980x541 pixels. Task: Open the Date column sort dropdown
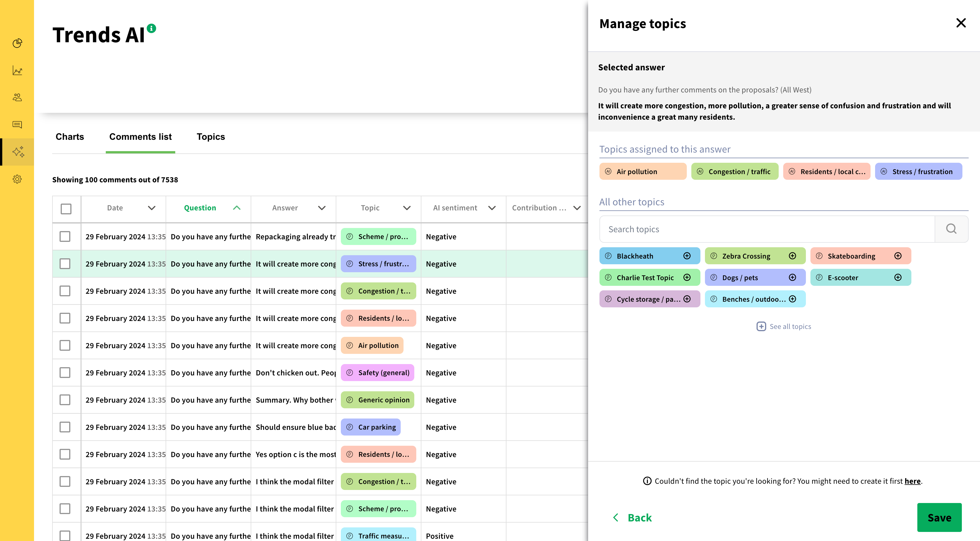click(151, 208)
